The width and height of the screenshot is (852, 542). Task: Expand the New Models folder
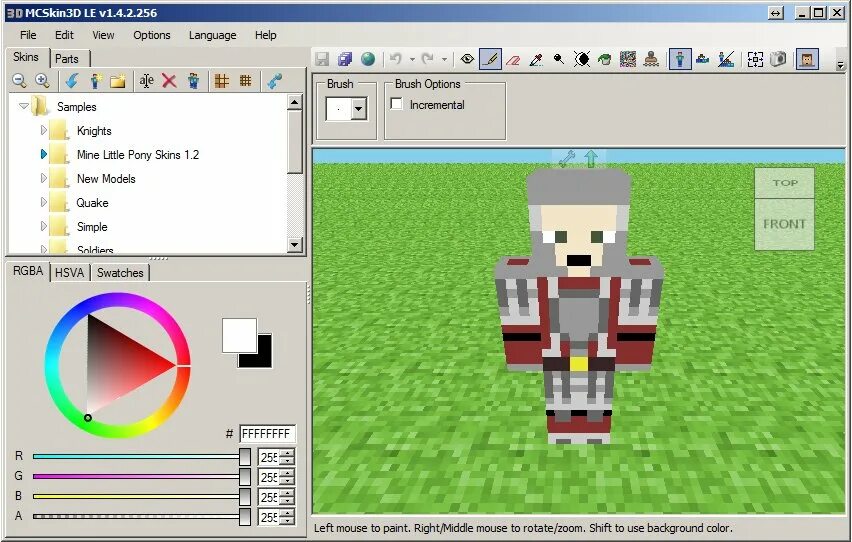(43, 178)
